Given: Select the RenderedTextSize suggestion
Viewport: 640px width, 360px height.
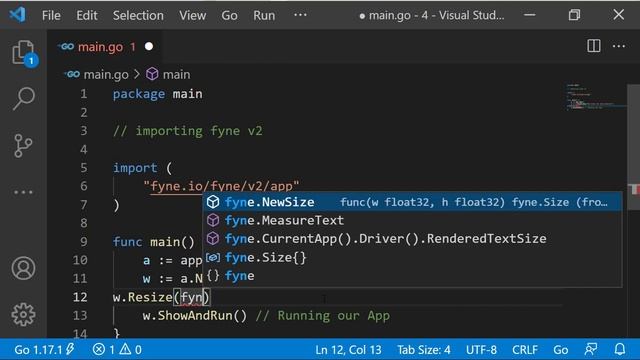Looking at the screenshot, I should (x=412, y=239).
